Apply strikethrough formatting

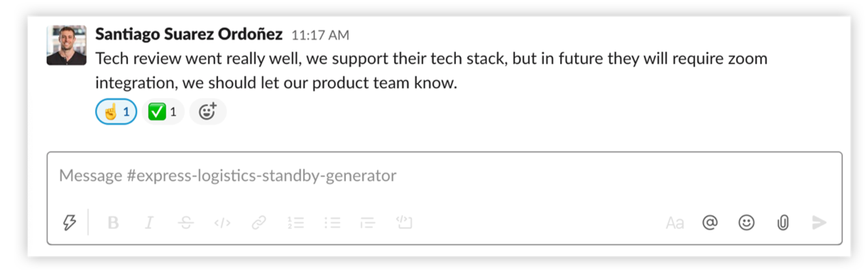click(x=186, y=223)
